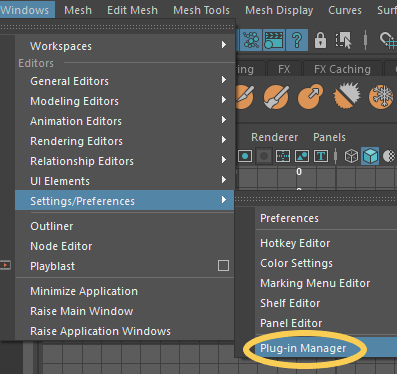Choose General Editors menu entry
The height and width of the screenshot is (374, 397).
coord(125,81)
